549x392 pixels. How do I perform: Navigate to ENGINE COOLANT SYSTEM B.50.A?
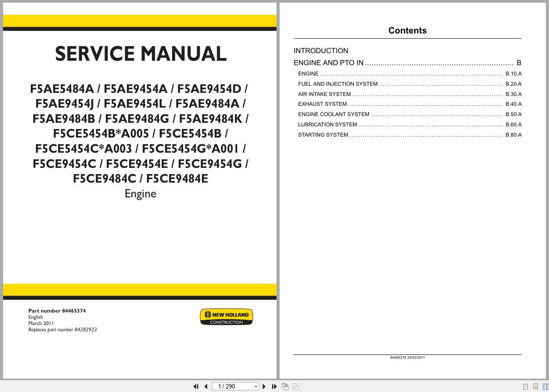click(334, 114)
